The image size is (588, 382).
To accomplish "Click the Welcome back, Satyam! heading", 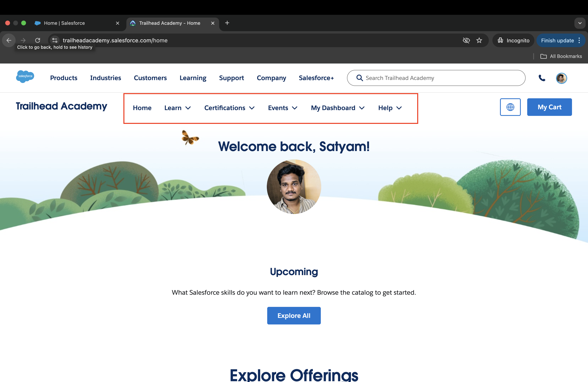I will (294, 146).
